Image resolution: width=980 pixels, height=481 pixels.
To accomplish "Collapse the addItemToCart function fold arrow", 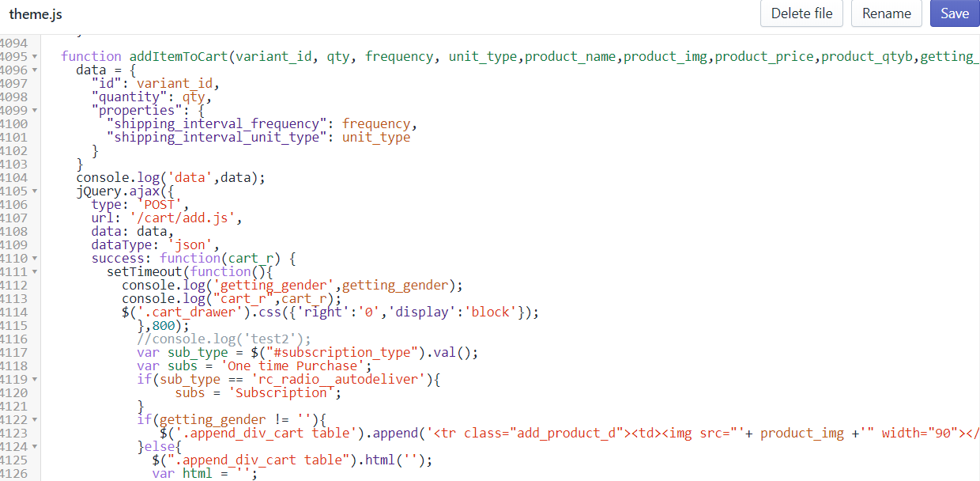I will point(35,57).
